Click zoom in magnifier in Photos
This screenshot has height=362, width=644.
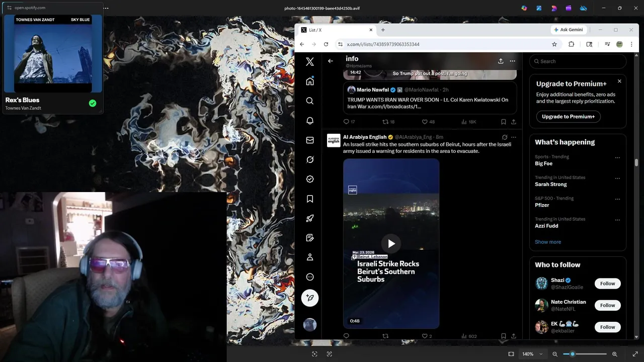[614, 354]
